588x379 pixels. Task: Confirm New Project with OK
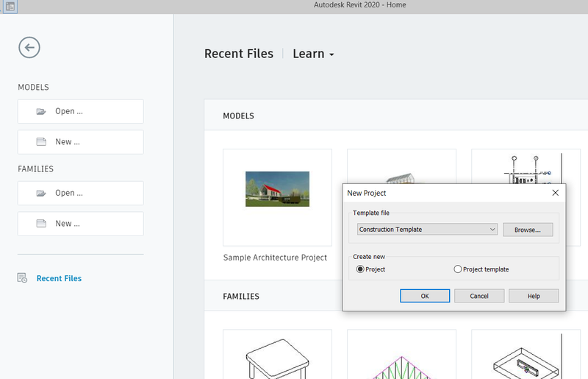point(425,296)
